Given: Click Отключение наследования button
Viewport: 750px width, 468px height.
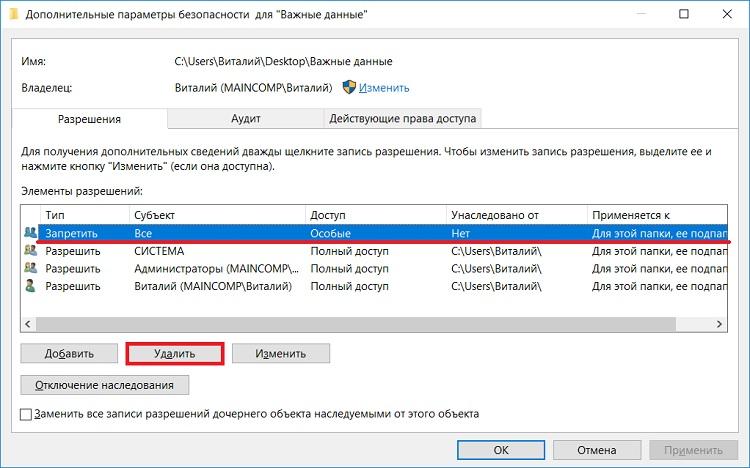Looking at the screenshot, I should [x=104, y=385].
